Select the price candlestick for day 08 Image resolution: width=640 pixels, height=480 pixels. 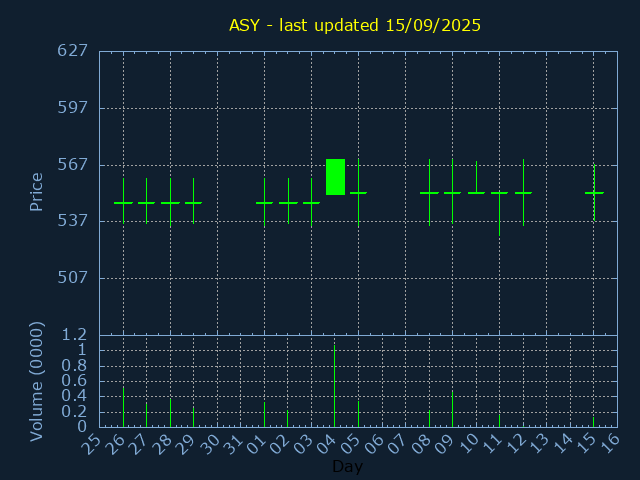coord(429,192)
